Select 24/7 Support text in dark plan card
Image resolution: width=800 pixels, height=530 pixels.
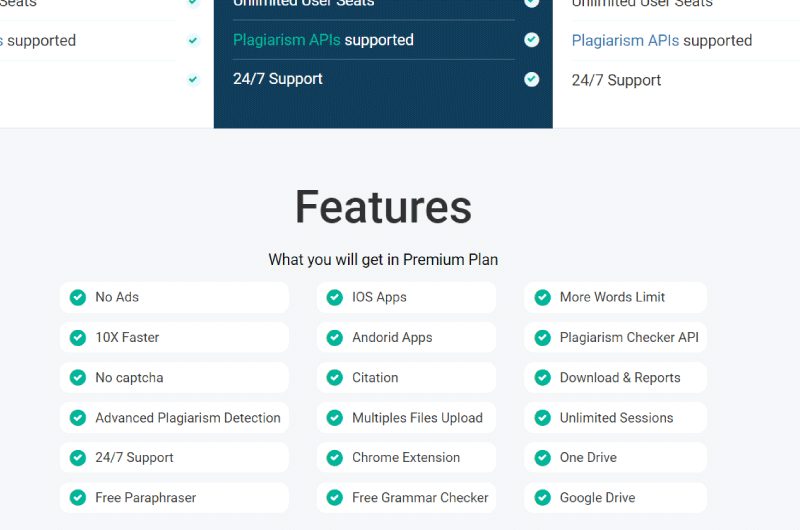point(278,79)
